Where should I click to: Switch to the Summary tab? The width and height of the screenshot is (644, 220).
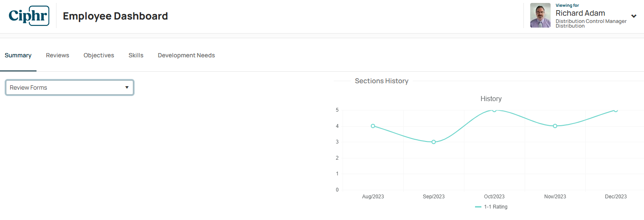click(x=18, y=55)
